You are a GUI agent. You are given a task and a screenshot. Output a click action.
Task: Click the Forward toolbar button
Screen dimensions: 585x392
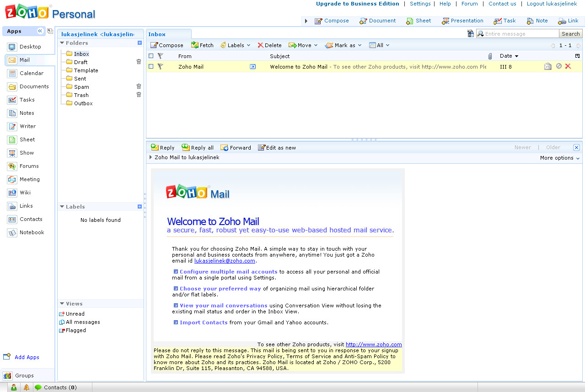click(236, 148)
